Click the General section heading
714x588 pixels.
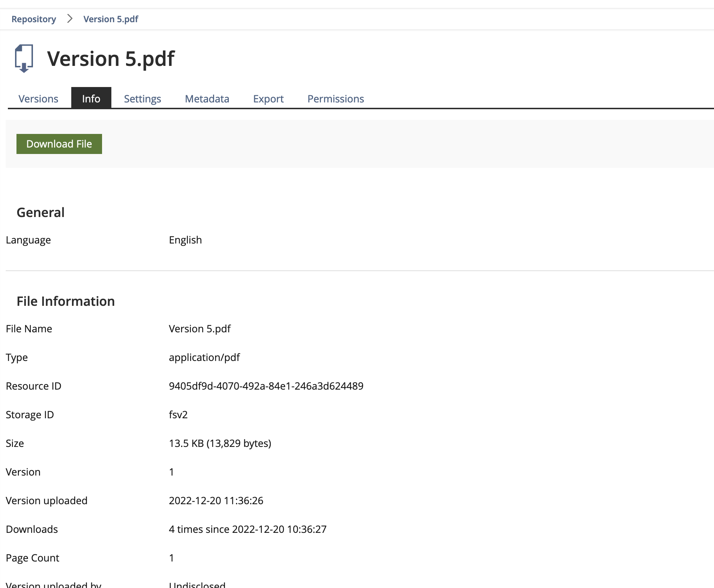pyautogui.click(x=40, y=212)
